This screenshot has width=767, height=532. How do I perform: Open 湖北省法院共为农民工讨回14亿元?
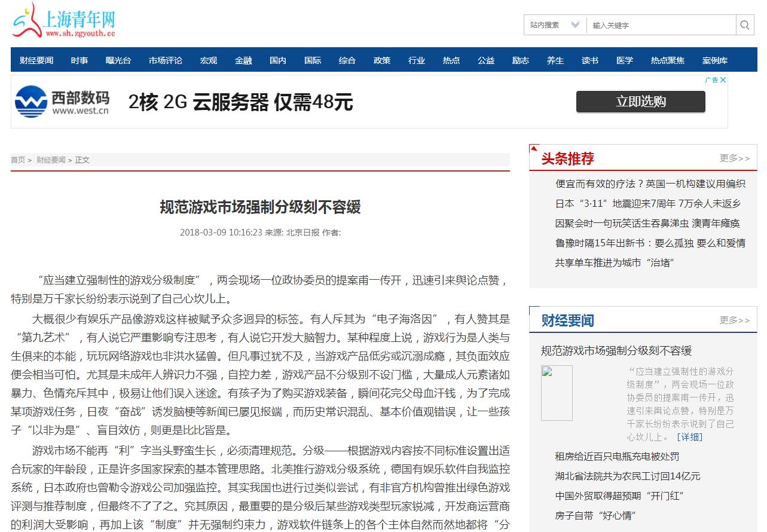pos(628,476)
